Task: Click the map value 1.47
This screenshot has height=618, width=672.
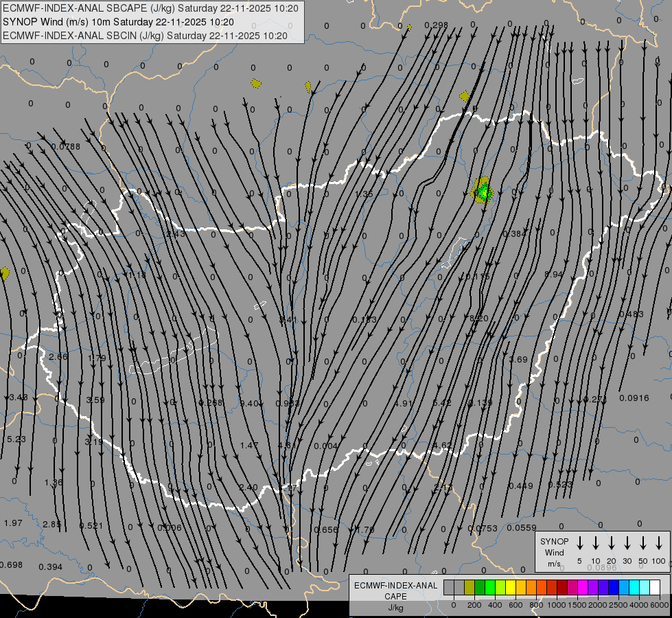Action: tap(249, 445)
